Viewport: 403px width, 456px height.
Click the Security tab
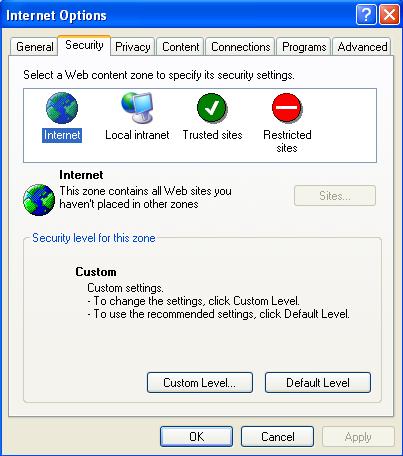84,45
